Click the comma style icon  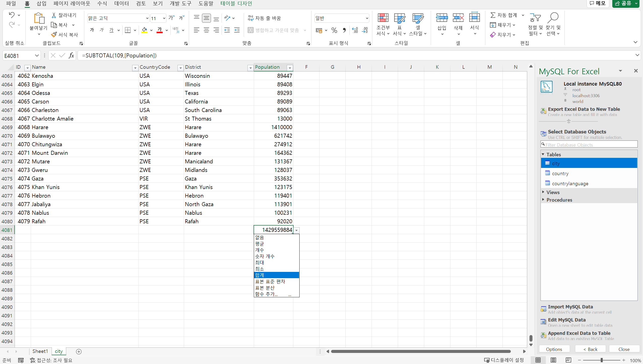[x=344, y=30]
